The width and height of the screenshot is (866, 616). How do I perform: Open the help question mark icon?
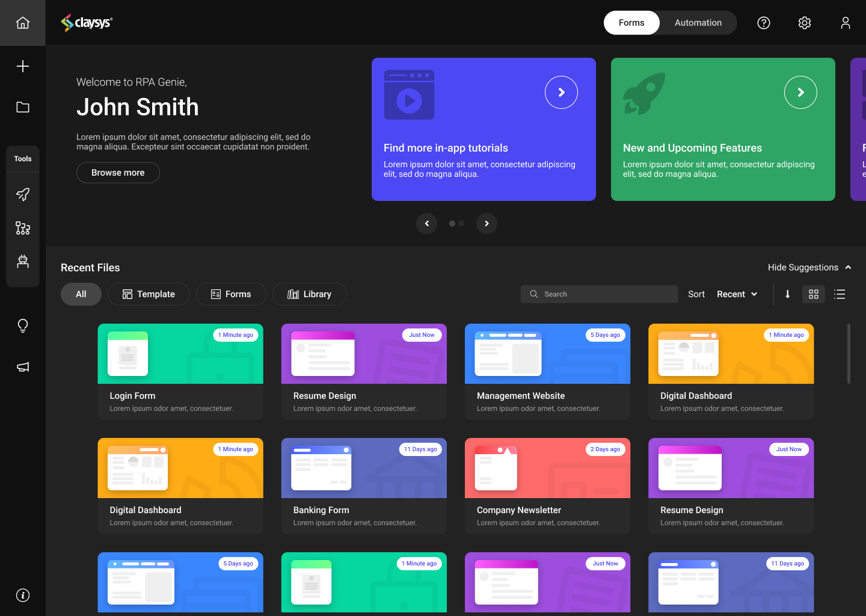(763, 23)
